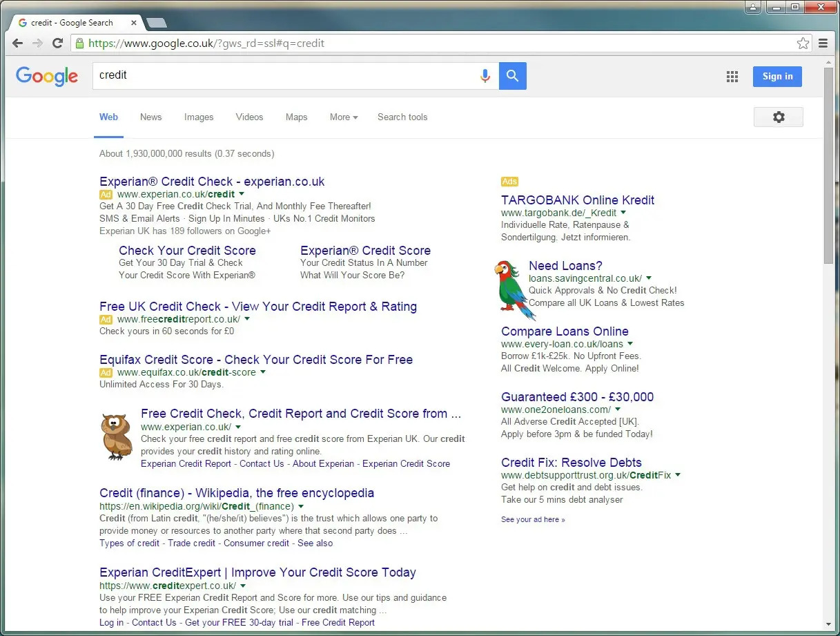840x636 pixels.
Task: Click the forward navigation arrow
Action: pyautogui.click(x=37, y=43)
